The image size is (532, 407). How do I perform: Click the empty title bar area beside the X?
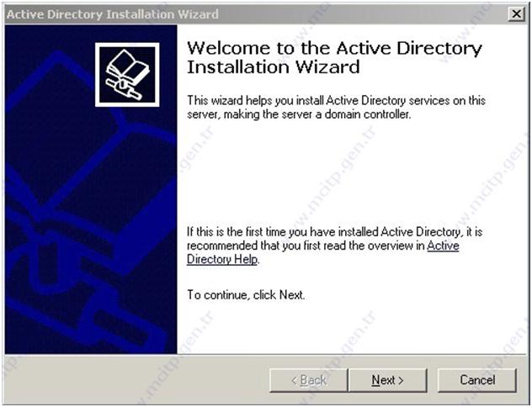[363, 14]
